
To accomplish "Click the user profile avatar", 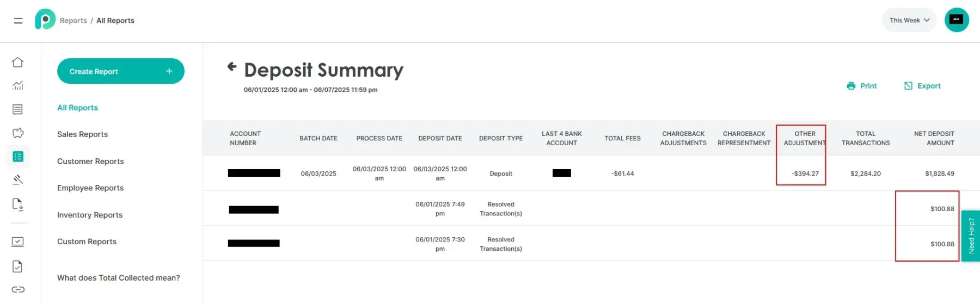I will point(956,20).
